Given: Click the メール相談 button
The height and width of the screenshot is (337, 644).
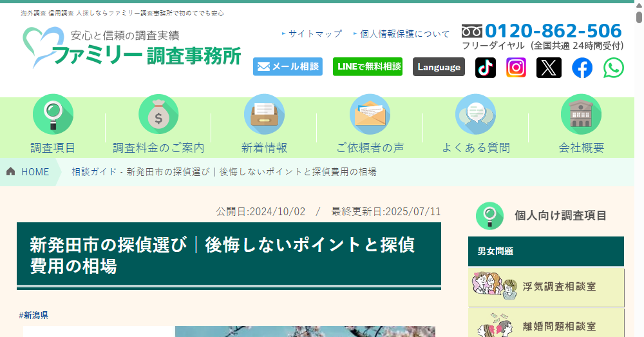Looking at the screenshot, I should point(288,66).
